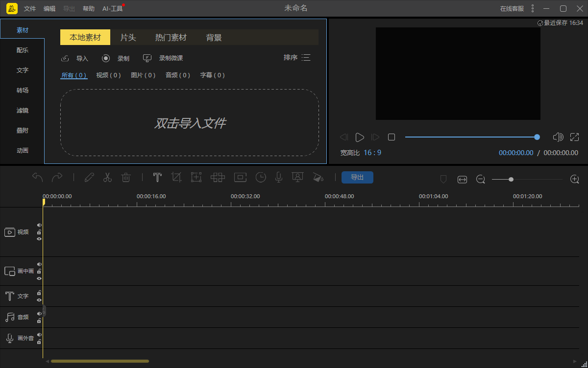This screenshot has height=368, width=588.
Task: Open the three-dot more options menu
Action: click(533, 8)
